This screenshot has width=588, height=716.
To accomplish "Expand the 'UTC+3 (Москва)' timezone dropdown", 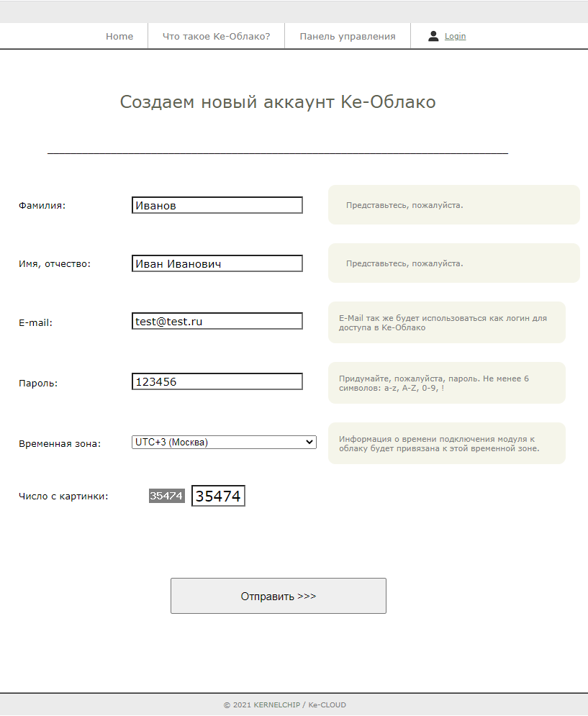I will click(224, 442).
